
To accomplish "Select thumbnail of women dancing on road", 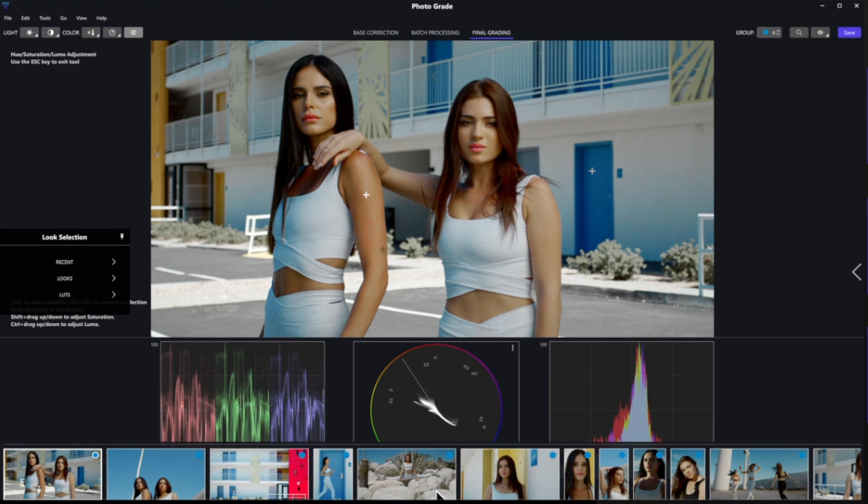I will click(x=759, y=474).
